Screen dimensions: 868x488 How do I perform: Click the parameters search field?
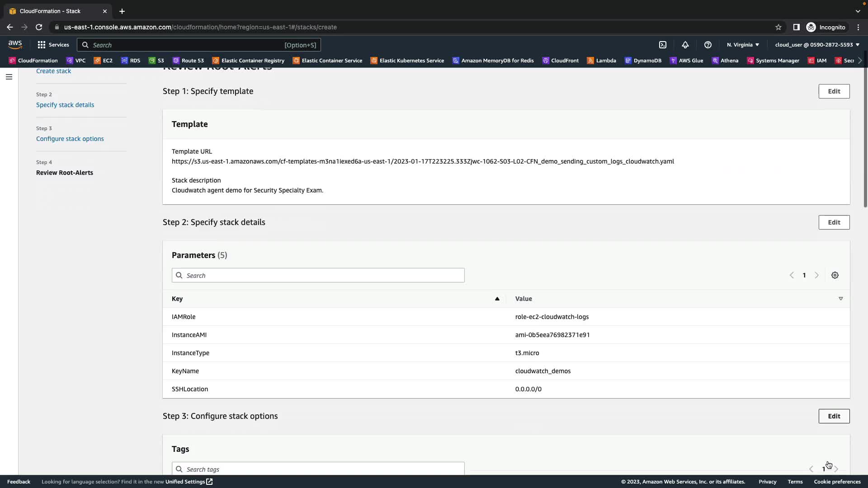(318, 275)
